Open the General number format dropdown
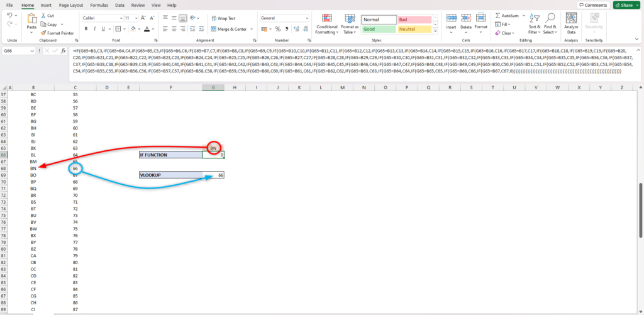644x315 pixels. 307,18
